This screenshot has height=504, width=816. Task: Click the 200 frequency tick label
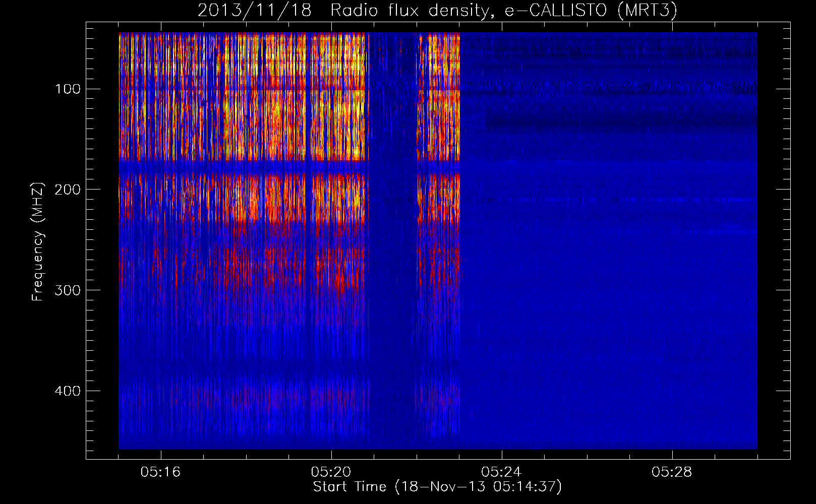68,190
